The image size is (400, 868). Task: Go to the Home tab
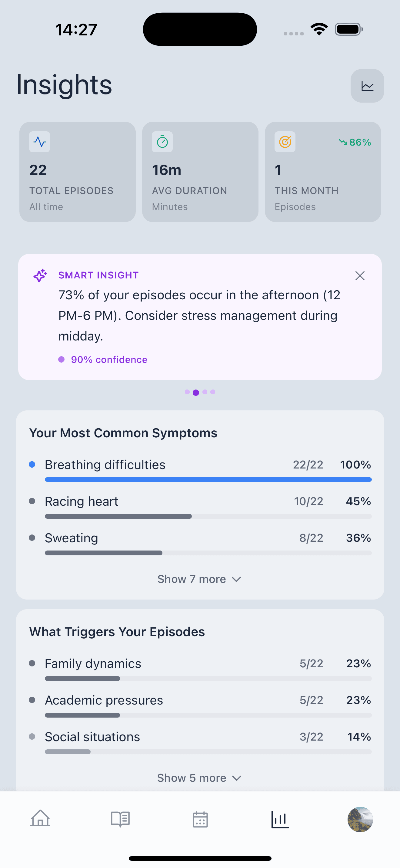pyautogui.click(x=40, y=819)
